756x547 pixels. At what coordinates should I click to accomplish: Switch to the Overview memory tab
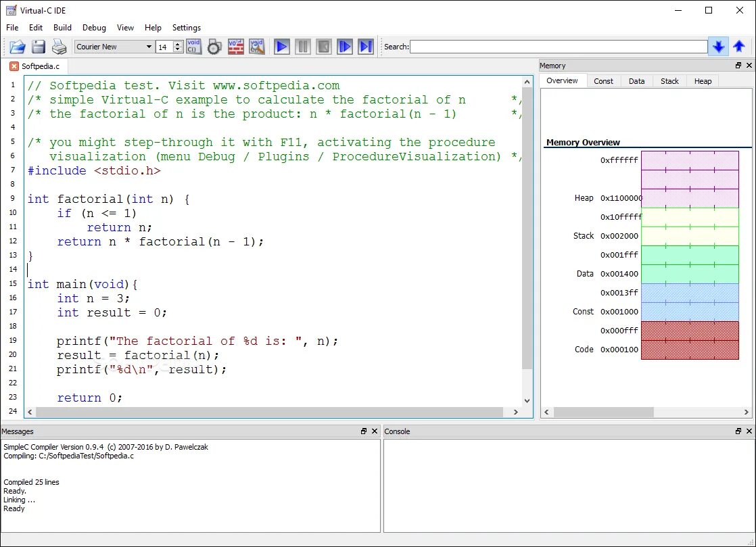[562, 81]
